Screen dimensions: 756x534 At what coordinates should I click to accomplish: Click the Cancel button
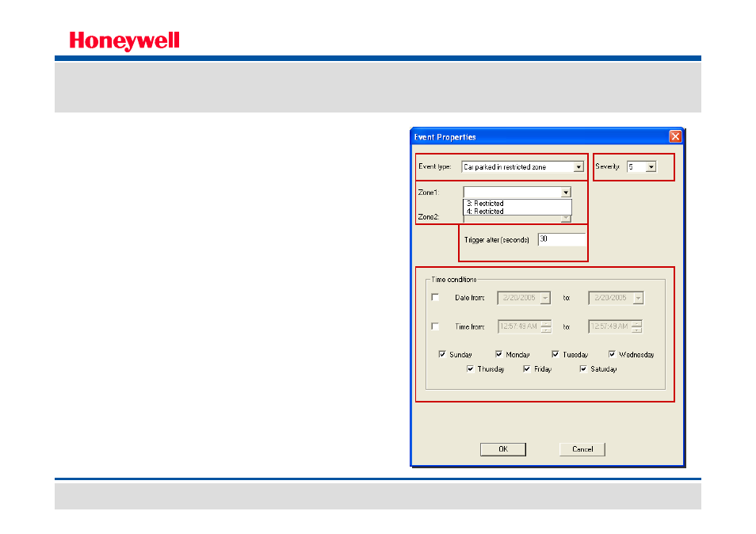(x=582, y=449)
